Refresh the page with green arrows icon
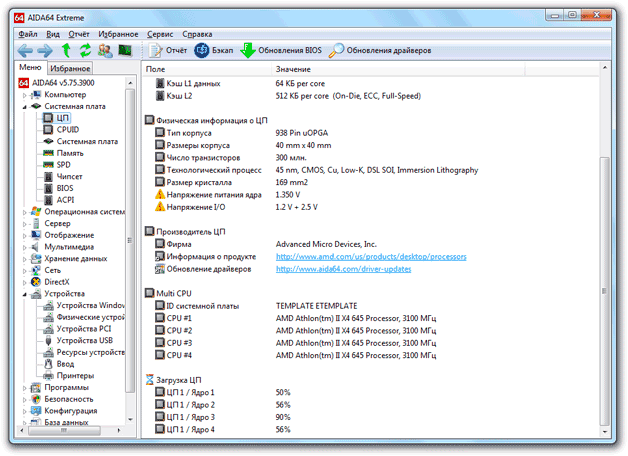The image size is (628, 456). point(85,50)
